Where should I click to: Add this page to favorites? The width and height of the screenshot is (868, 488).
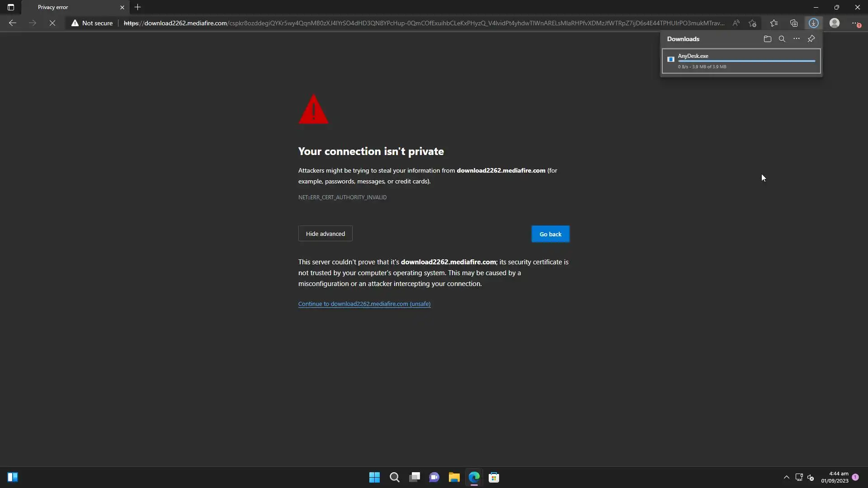pos(752,23)
